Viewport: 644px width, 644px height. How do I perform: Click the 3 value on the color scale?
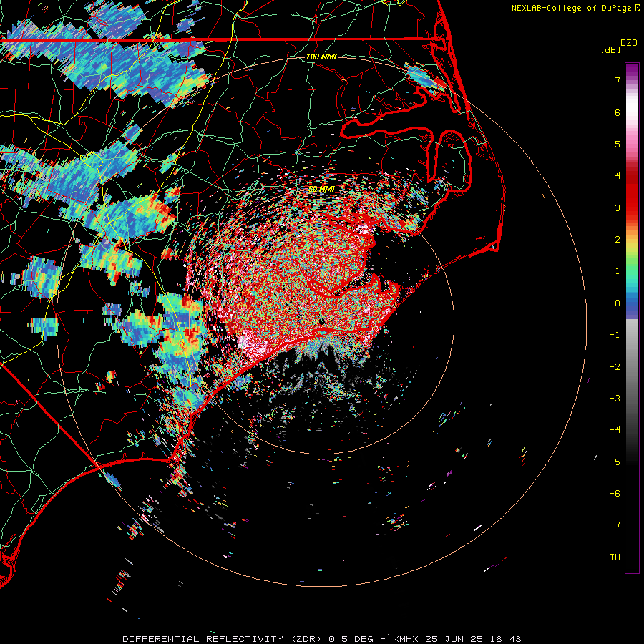(618, 208)
